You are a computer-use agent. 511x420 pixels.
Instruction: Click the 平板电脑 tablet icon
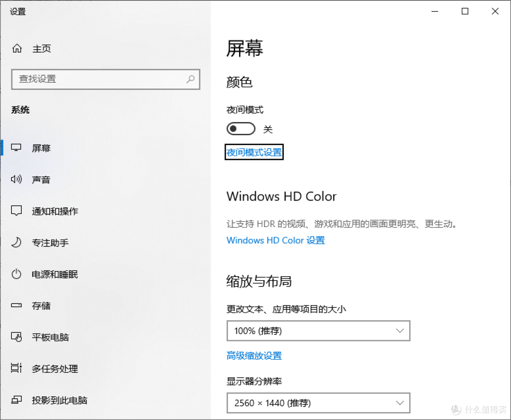click(x=16, y=337)
